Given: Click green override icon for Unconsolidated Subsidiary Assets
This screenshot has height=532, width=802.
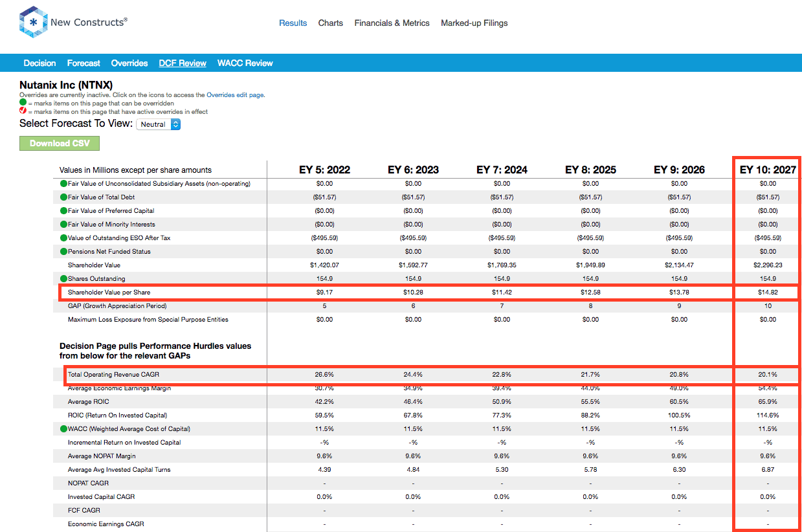Looking at the screenshot, I should (x=63, y=184).
